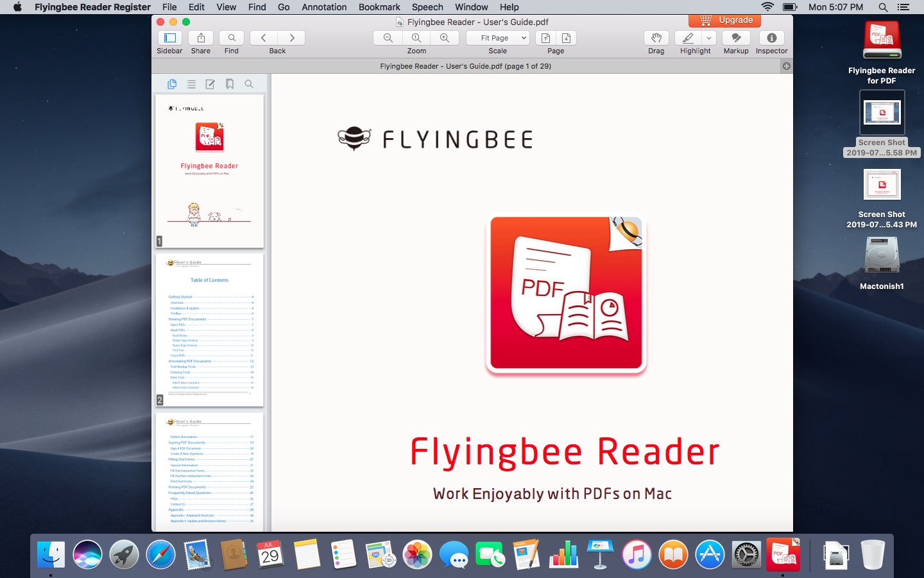924x578 pixels.
Task: Show thumbnails panel in sidebar
Action: [x=172, y=84]
